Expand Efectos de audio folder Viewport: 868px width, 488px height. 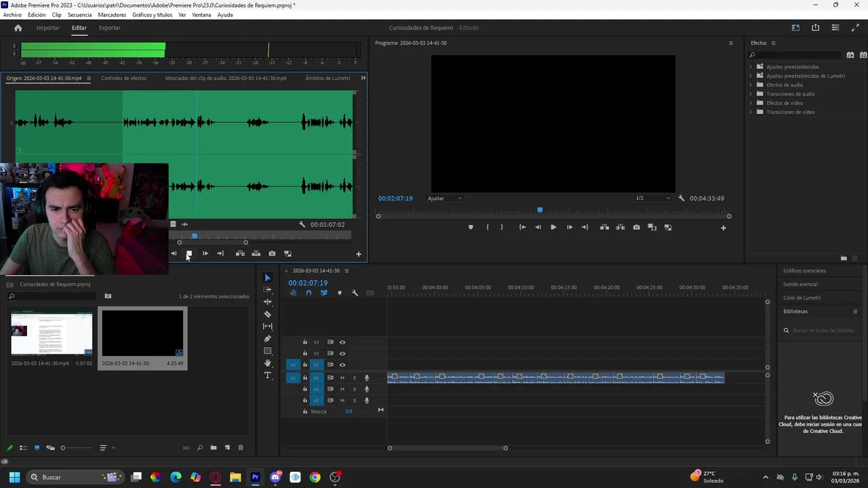pos(751,85)
